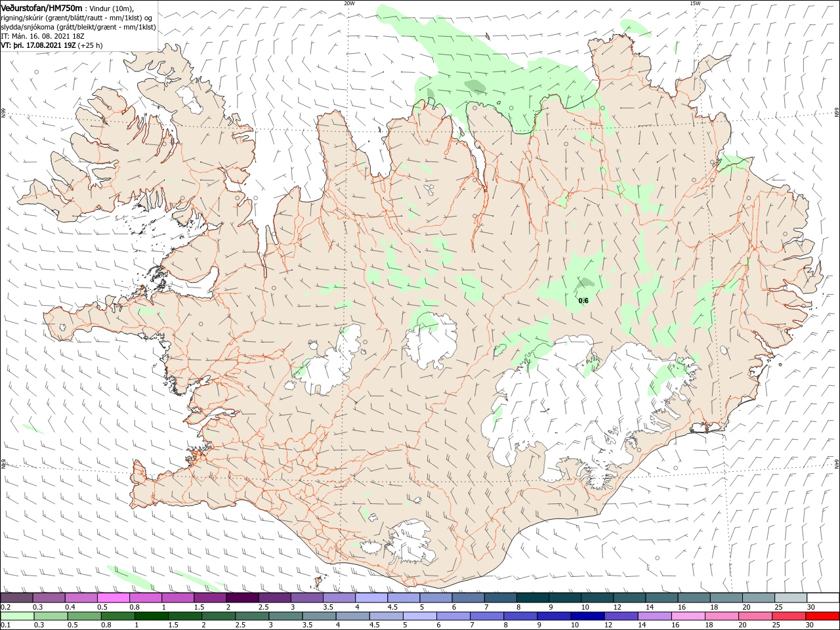The height and width of the screenshot is (630, 840).
Task: Click the slate blue snow swatch after 6
Action: pos(468,598)
